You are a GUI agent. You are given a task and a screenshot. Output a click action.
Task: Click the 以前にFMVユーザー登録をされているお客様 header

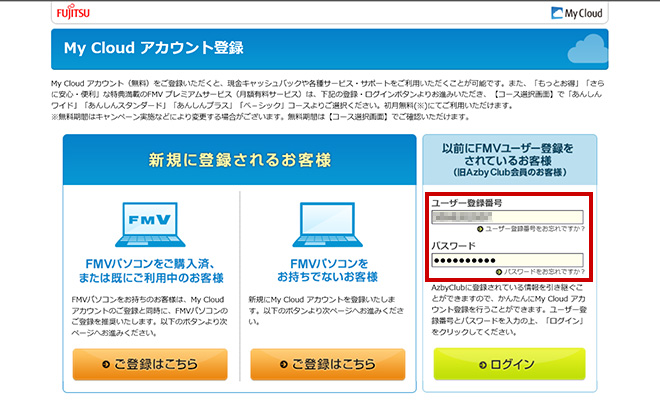click(x=509, y=160)
